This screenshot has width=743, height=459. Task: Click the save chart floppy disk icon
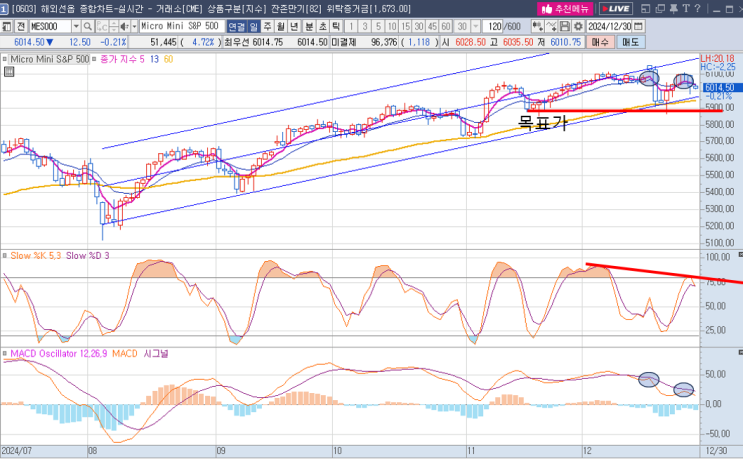(564, 26)
